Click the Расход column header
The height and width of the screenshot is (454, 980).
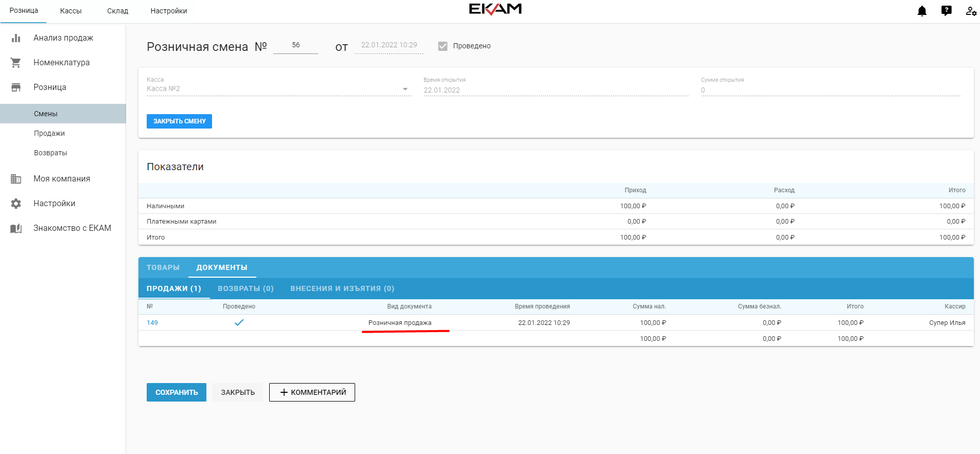coord(784,190)
